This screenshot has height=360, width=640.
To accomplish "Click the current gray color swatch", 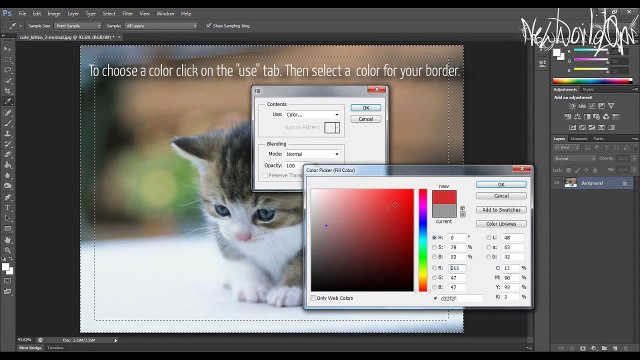I will [444, 211].
